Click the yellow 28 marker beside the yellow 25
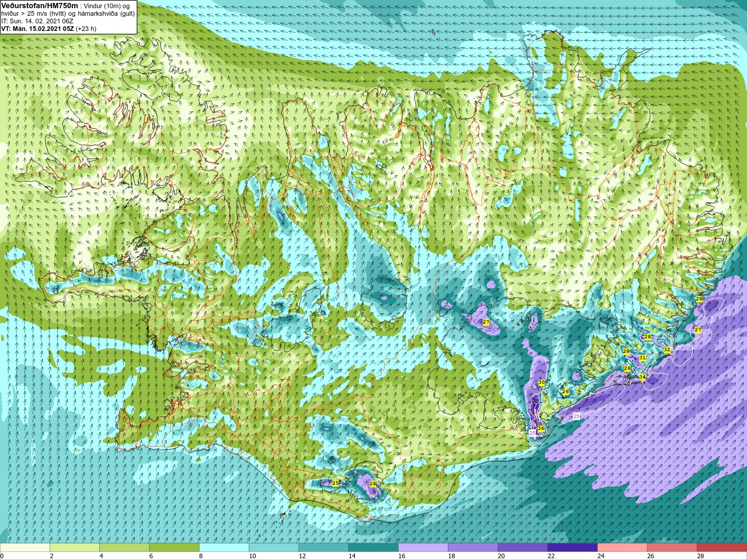 (373, 484)
